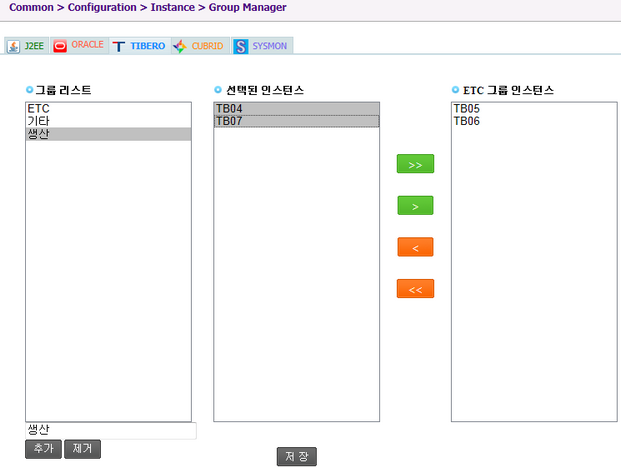Go to the CUBRID tab
The width and height of the screenshot is (621, 468).
pyautogui.click(x=199, y=46)
